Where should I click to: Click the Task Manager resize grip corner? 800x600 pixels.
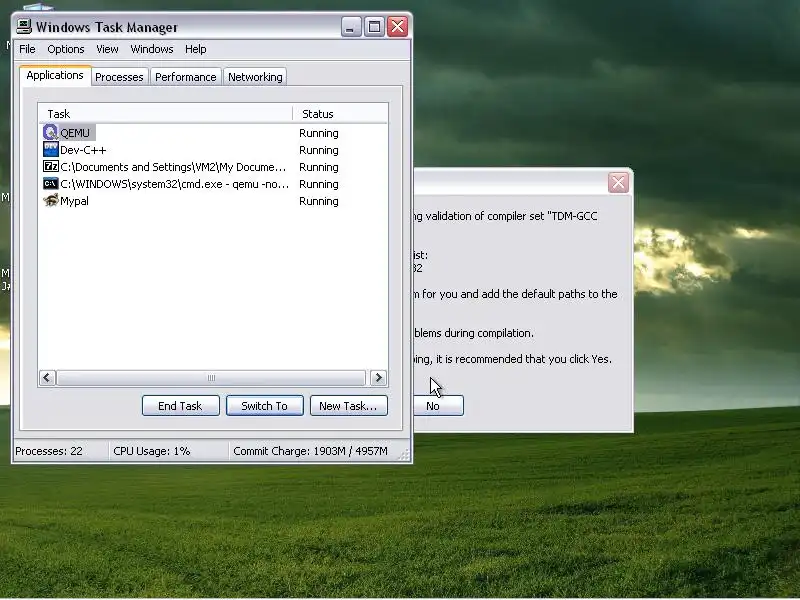pyautogui.click(x=405, y=455)
